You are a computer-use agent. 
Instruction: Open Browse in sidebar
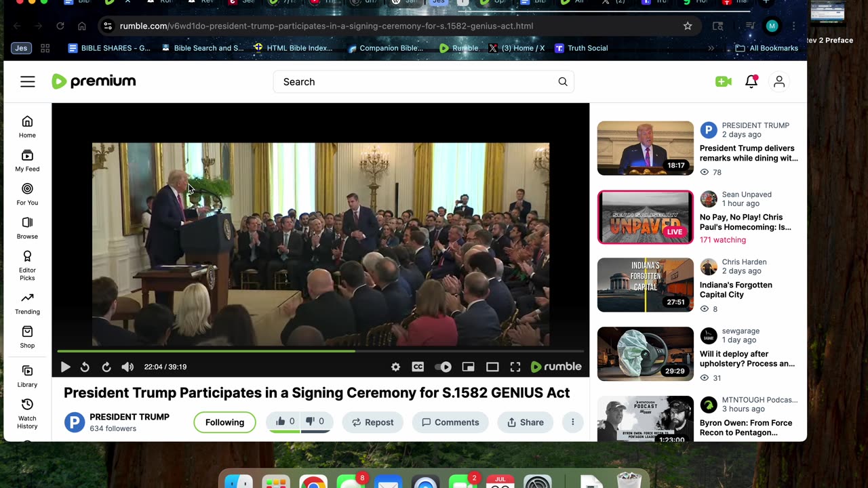click(x=27, y=228)
